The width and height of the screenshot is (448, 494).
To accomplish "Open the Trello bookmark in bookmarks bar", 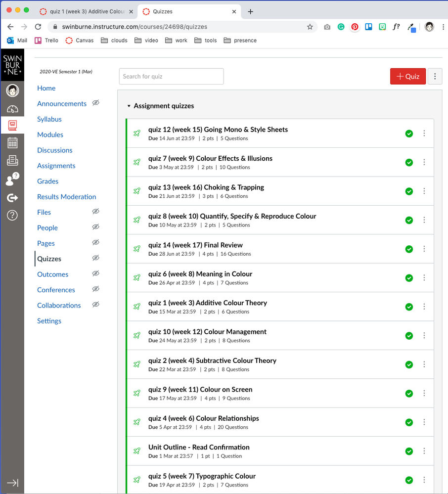I will (46, 41).
